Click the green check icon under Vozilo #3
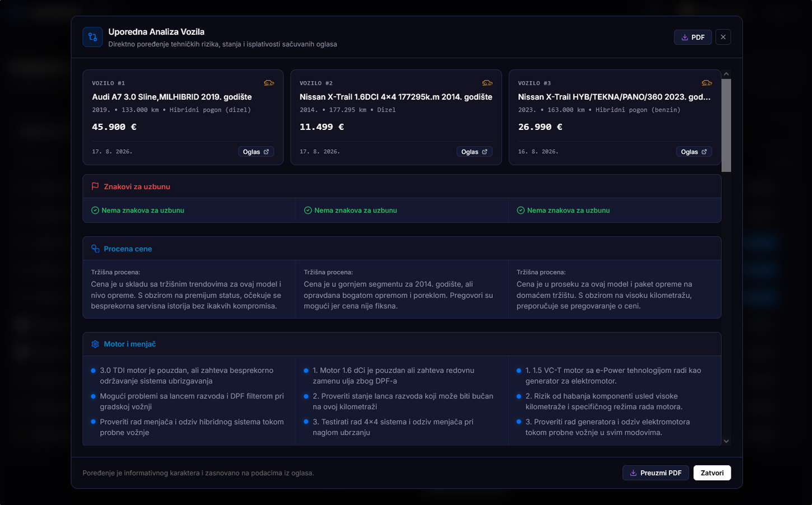Viewport: 812px width, 505px height. point(521,211)
